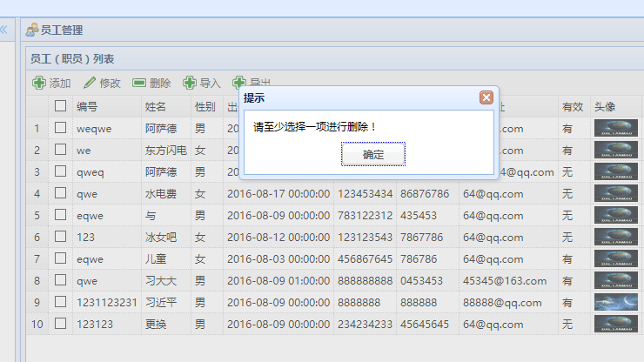
Task: Click the 员工管理 panel user icon
Action: coord(32,30)
